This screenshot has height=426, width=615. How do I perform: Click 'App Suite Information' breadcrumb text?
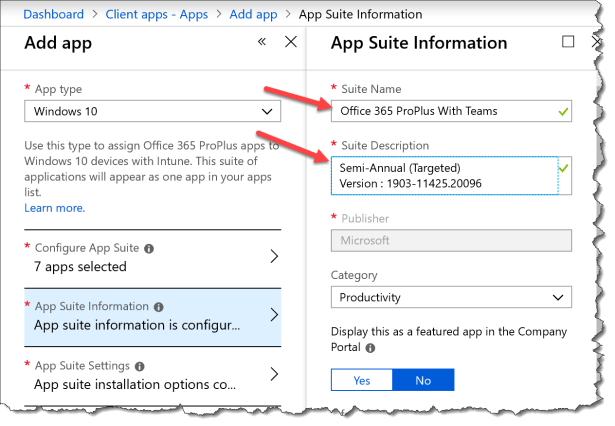[x=360, y=15]
